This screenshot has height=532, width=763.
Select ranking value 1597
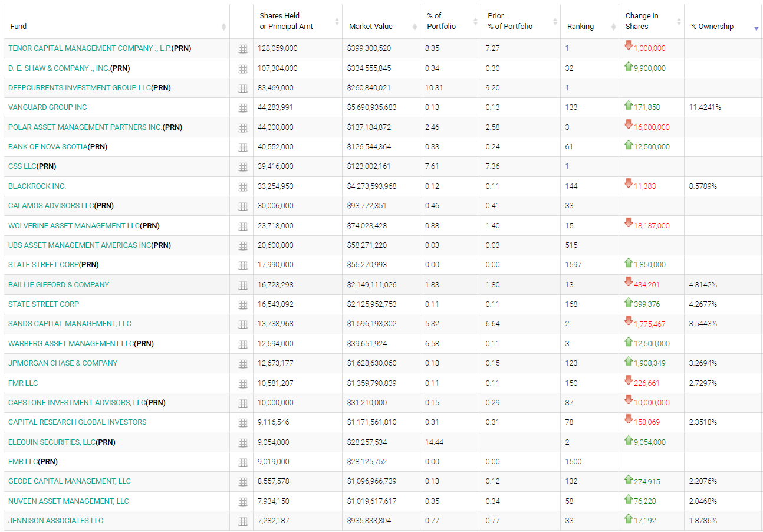573,265
